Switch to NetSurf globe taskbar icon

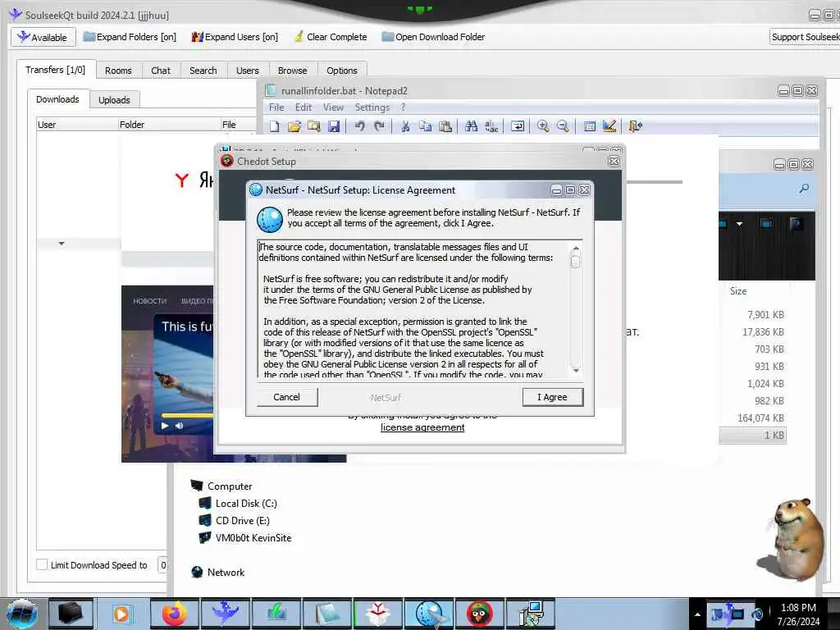[429, 614]
